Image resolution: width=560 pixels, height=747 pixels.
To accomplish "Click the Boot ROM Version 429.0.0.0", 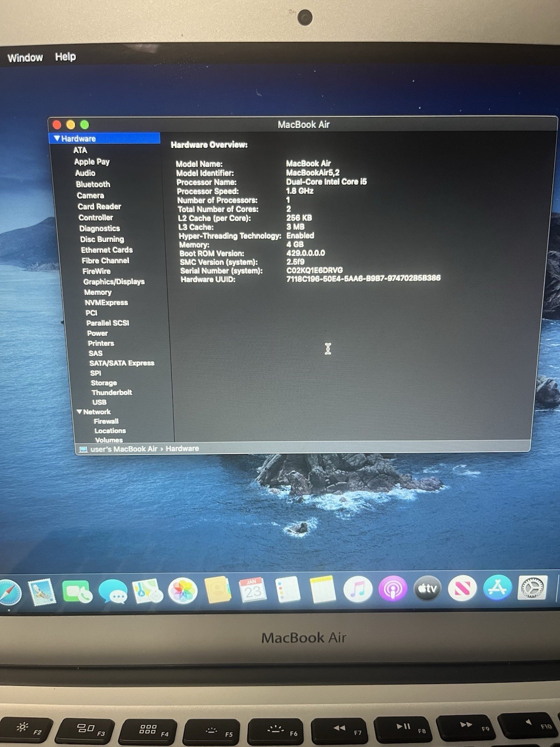I will [x=306, y=253].
